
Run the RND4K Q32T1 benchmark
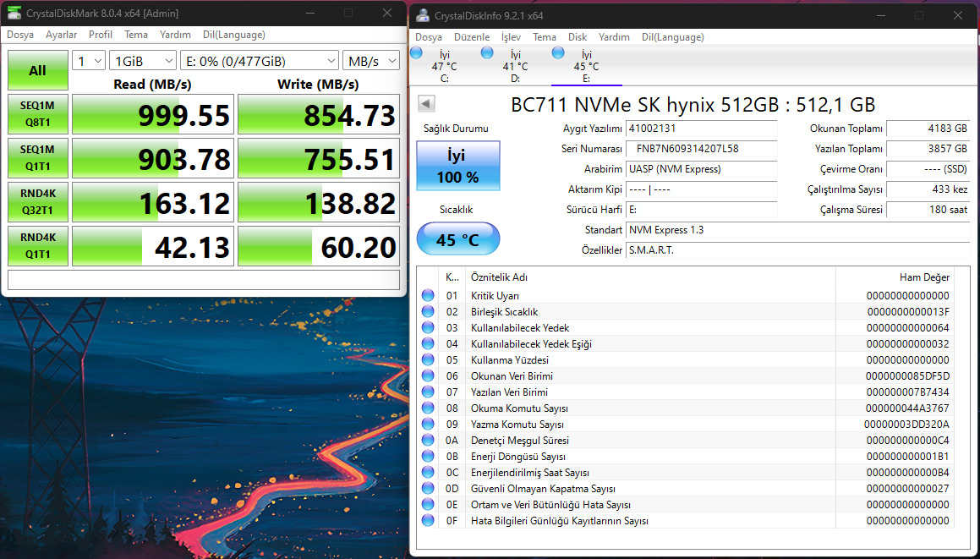click(38, 202)
